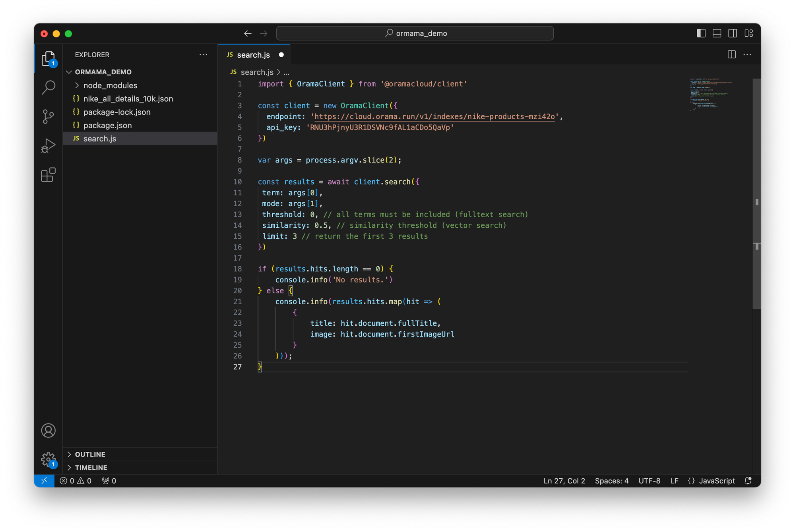Click the JS icon of search.js in Explorer
795x532 pixels.
(76, 138)
